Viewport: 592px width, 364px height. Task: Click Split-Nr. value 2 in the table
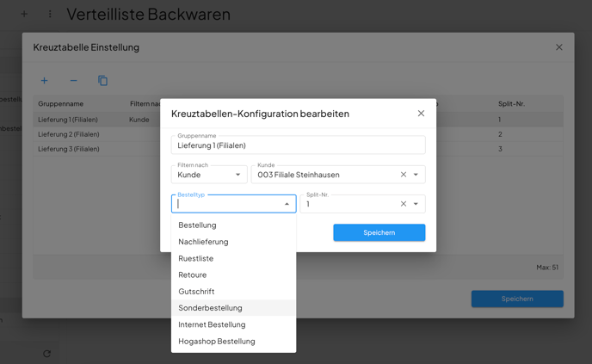(500, 134)
